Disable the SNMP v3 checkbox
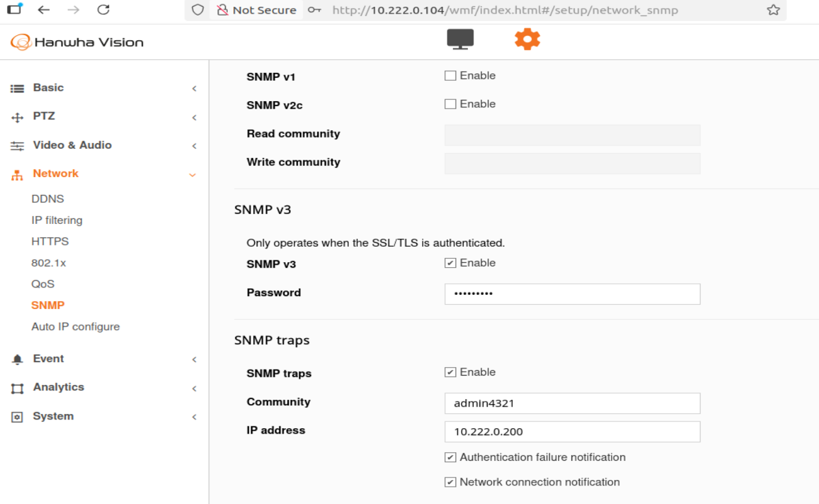The image size is (819, 504). pos(451,263)
